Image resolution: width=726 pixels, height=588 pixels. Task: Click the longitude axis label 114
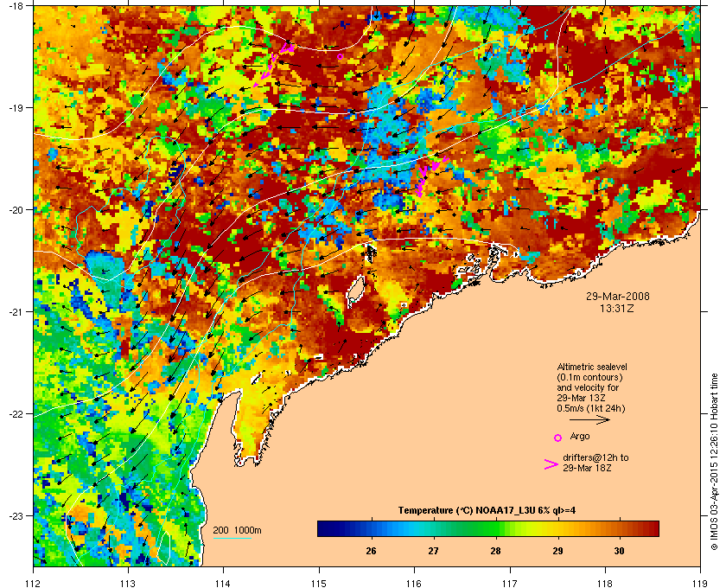(223, 584)
